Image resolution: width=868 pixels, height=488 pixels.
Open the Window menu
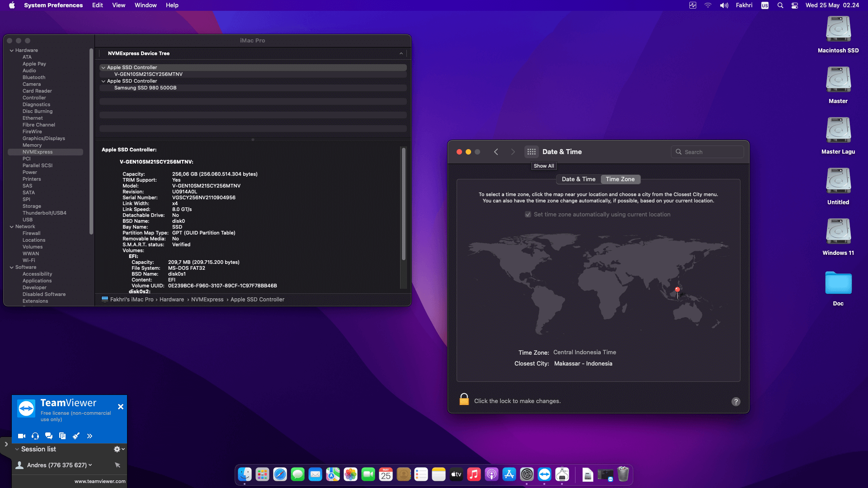click(x=146, y=5)
